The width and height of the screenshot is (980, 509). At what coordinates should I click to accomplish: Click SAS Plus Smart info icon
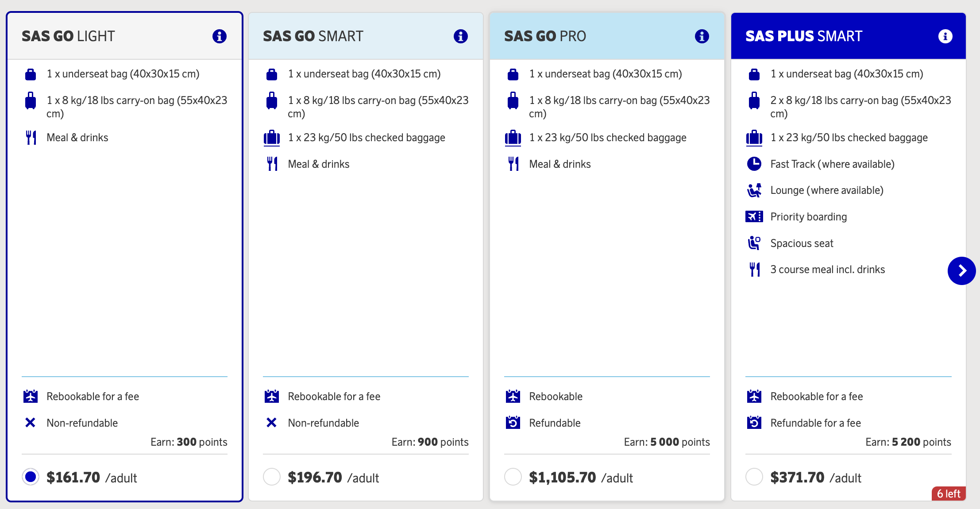coord(945,36)
